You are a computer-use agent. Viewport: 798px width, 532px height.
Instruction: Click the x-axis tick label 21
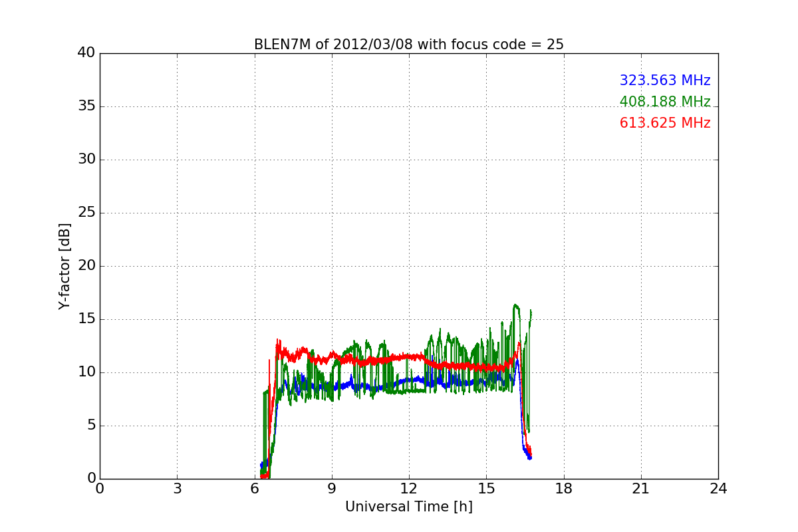(x=641, y=489)
